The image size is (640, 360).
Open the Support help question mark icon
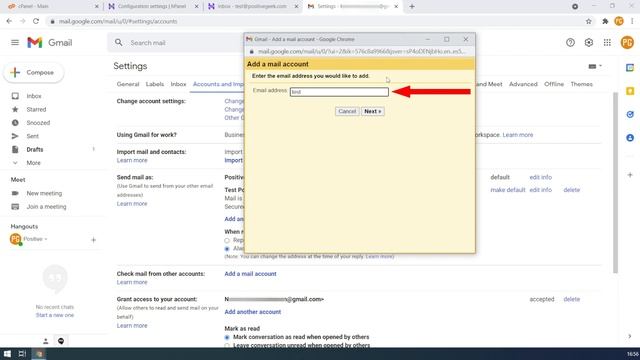[570, 42]
